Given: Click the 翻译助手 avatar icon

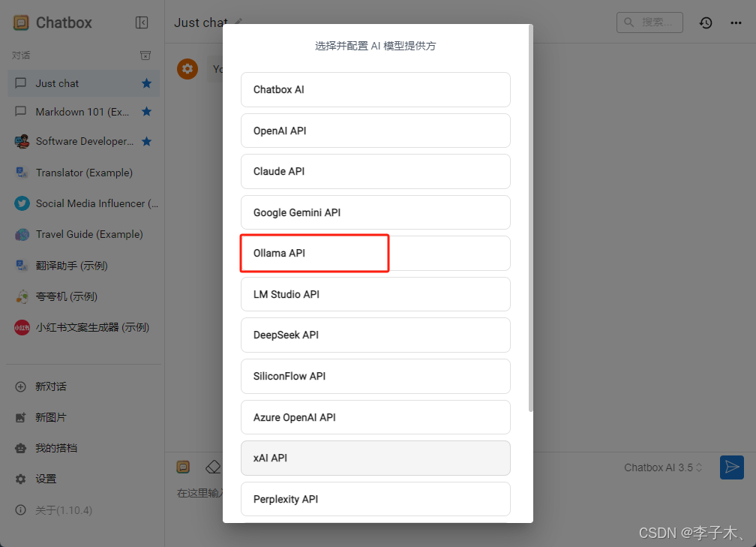Looking at the screenshot, I should (22, 266).
